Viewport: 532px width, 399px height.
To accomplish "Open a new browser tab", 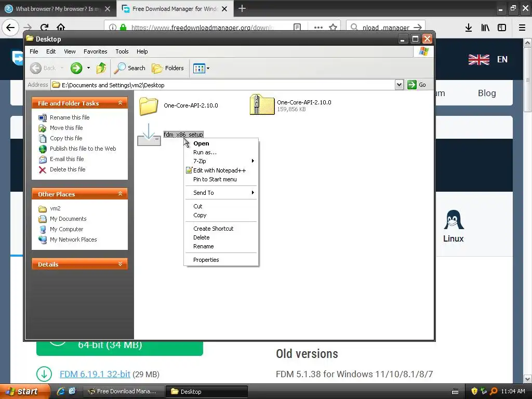I will coord(242,8).
